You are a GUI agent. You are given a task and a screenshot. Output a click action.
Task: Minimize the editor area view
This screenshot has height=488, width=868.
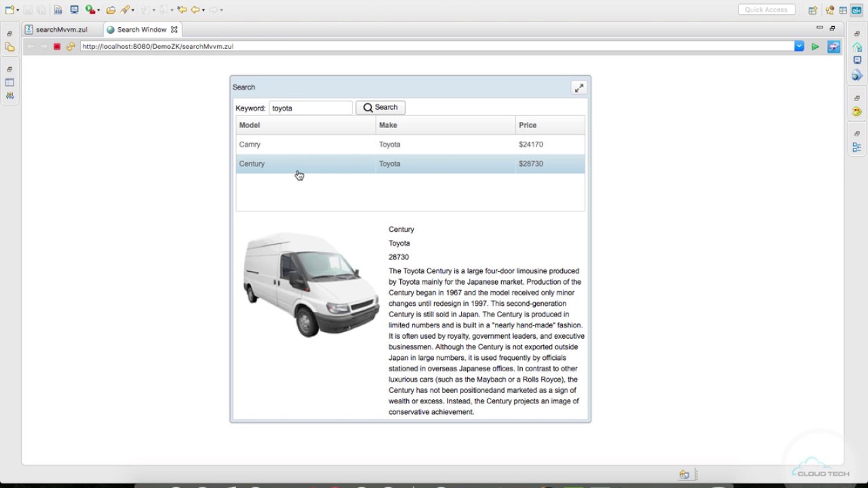pos(819,28)
